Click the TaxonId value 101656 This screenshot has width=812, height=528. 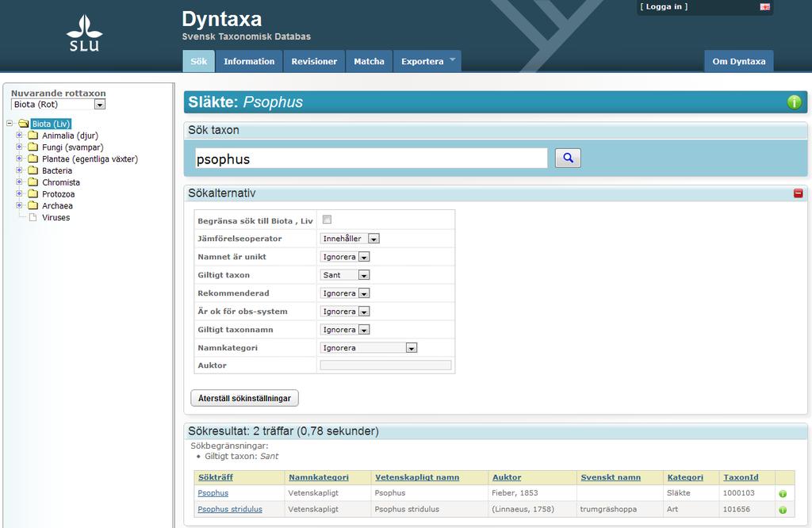click(x=737, y=509)
